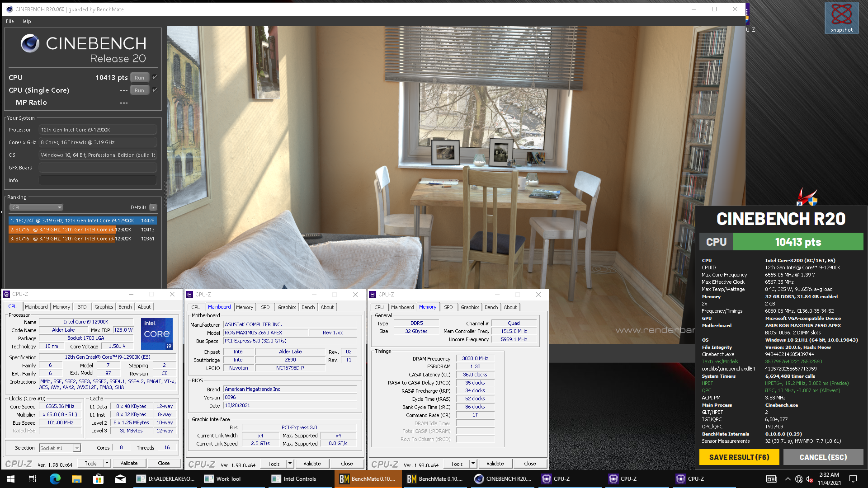Expand ranking Details arrow
The height and width of the screenshot is (488, 868).
153,207
